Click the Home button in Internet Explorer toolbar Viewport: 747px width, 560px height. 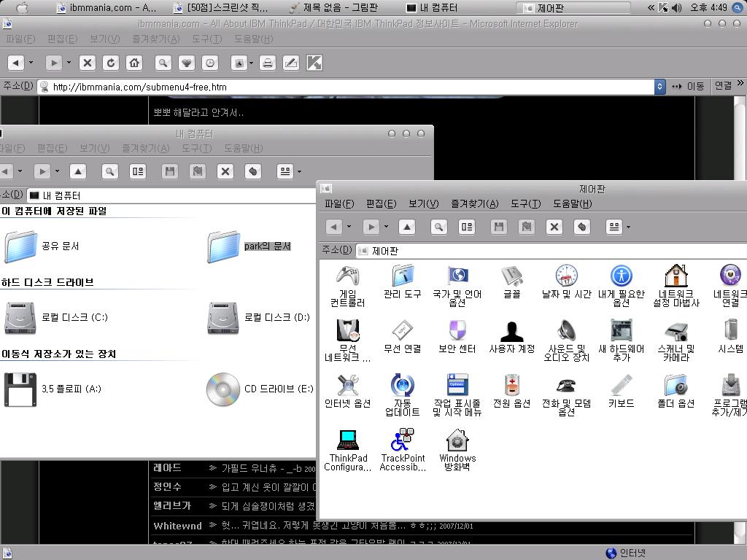(x=134, y=63)
